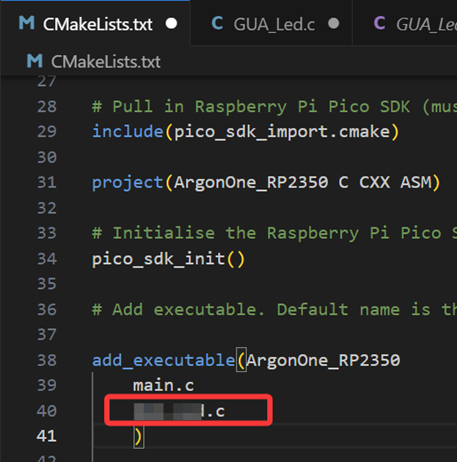Click unsaved dot on CMakeLists.txt tab
Screen dimensions: 457x462
(x=171, y=23)
